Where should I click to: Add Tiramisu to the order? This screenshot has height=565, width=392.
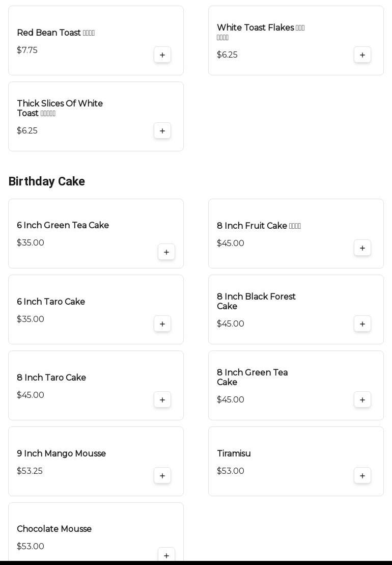(x=362, y=476)
